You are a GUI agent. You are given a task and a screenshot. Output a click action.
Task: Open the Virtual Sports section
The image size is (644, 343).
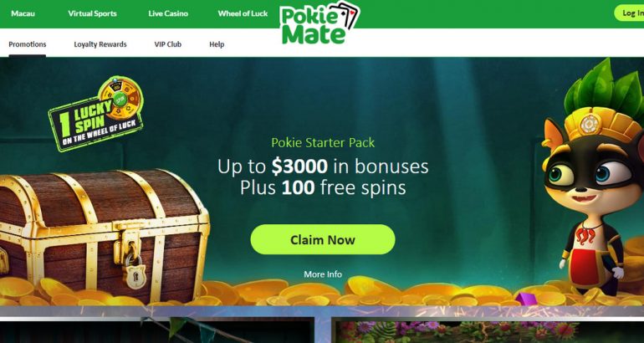point(92,13)
